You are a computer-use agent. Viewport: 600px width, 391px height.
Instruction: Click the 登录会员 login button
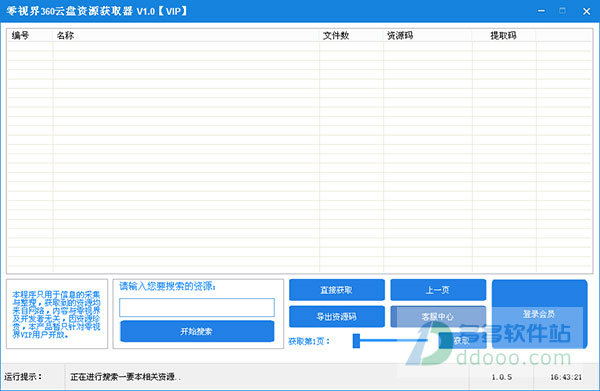[540, 314]
